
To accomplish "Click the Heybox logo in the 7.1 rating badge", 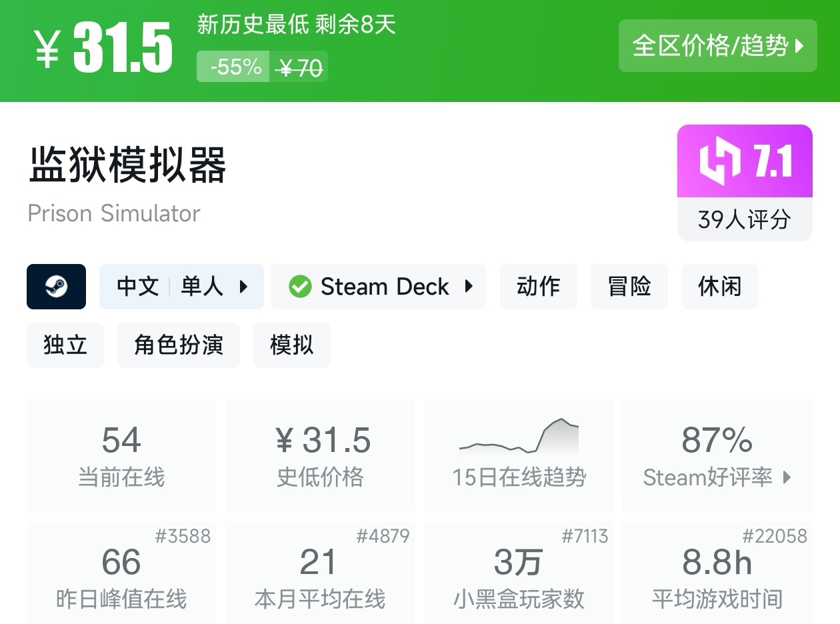I will point(719,161).
